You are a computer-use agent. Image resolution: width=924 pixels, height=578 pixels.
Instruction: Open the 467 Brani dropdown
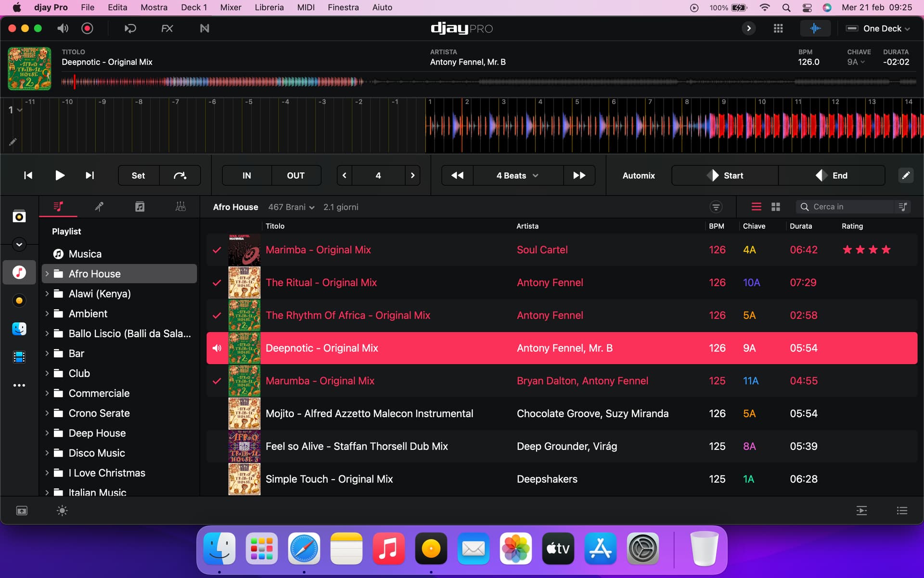(291, 207)
